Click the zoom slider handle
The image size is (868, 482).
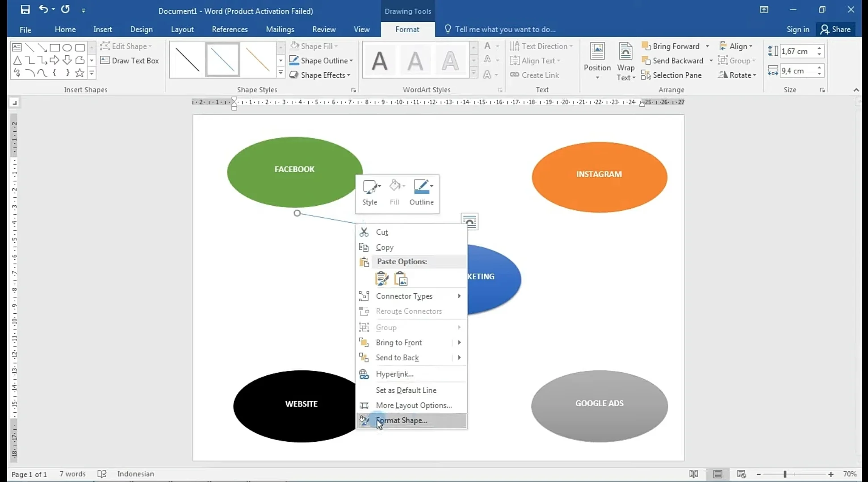tap(785, 474)
